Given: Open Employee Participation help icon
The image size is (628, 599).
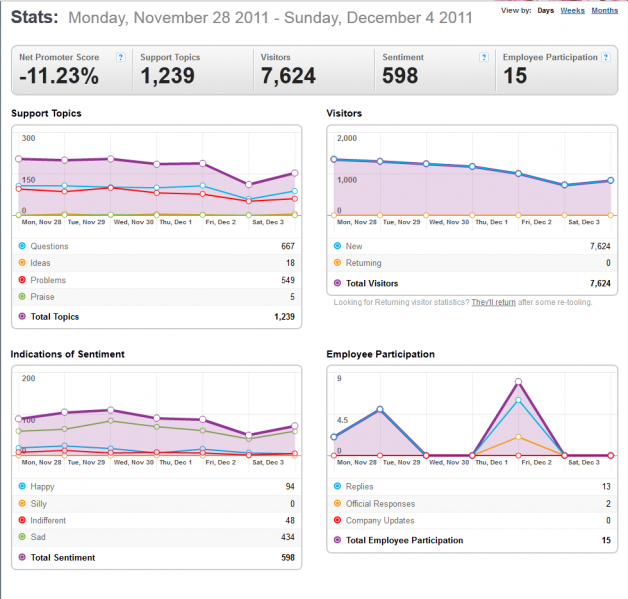Looking at the screenshot, I should pyautogui.click(x=606, y=57).
